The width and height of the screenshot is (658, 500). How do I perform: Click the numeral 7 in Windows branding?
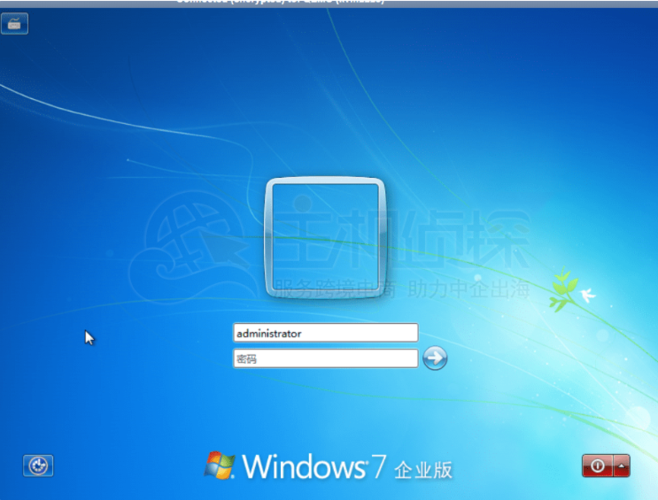tap(377, 466)
